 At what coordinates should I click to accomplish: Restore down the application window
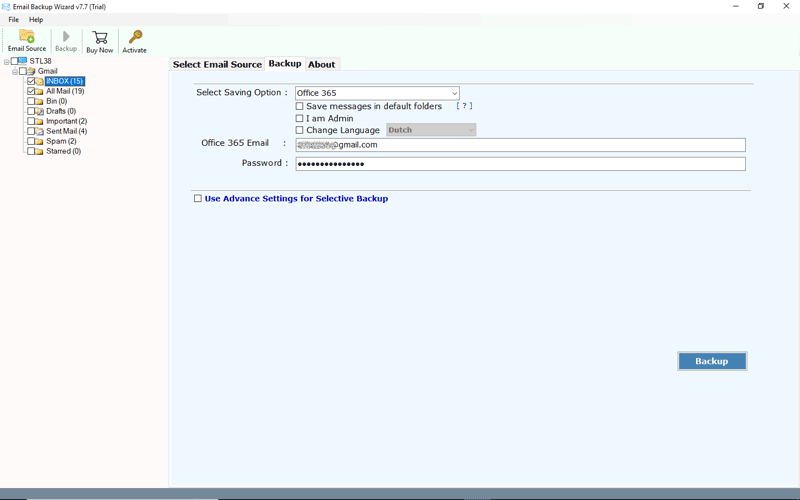(x=761, y=6)
